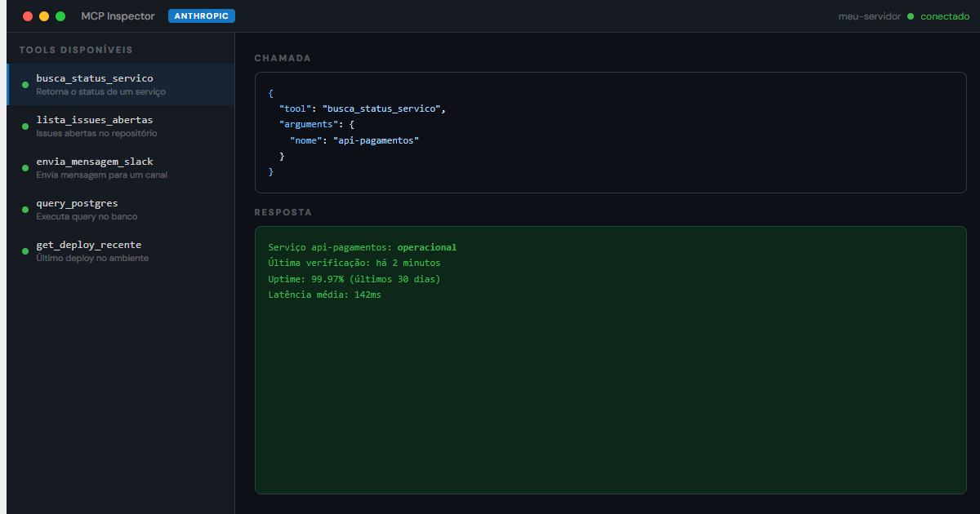Click description 'Envia mensagem para um canal'
This screenshot has height=514, width=980.
102,175
